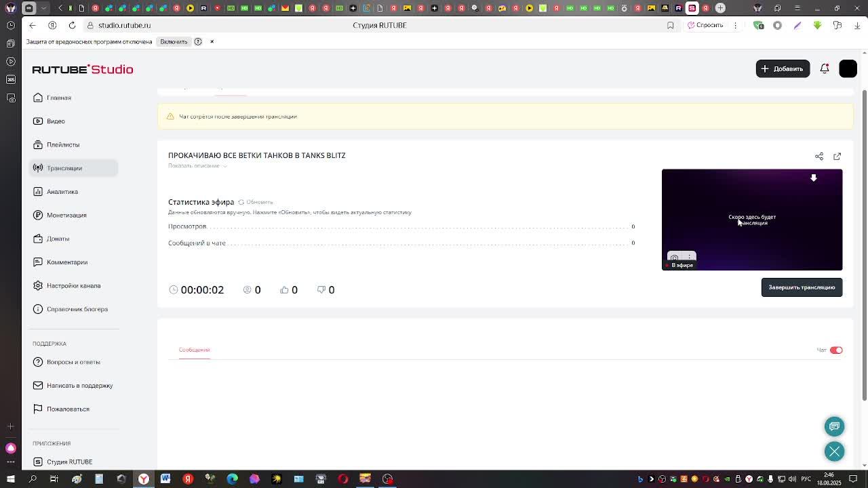Image resolution: width=868 pixels, height=488 pixels.
Task: Open a new browser tab with plus
Action: tap(720, 8)
